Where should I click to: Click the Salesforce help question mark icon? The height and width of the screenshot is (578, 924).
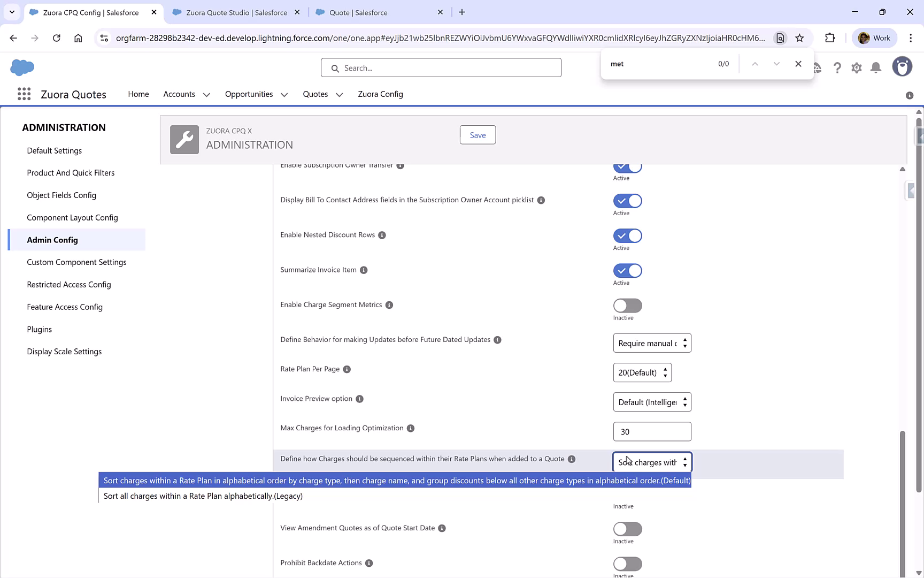point(837,67)
